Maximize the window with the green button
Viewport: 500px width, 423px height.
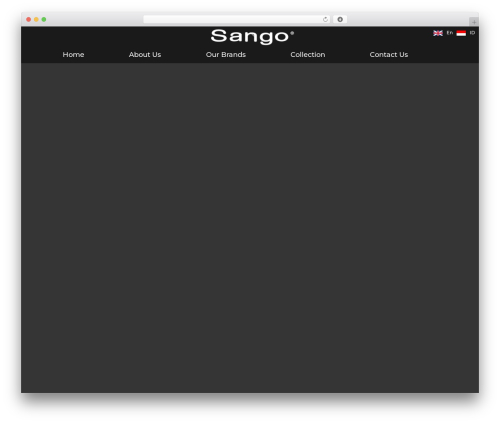pos(44,19)
